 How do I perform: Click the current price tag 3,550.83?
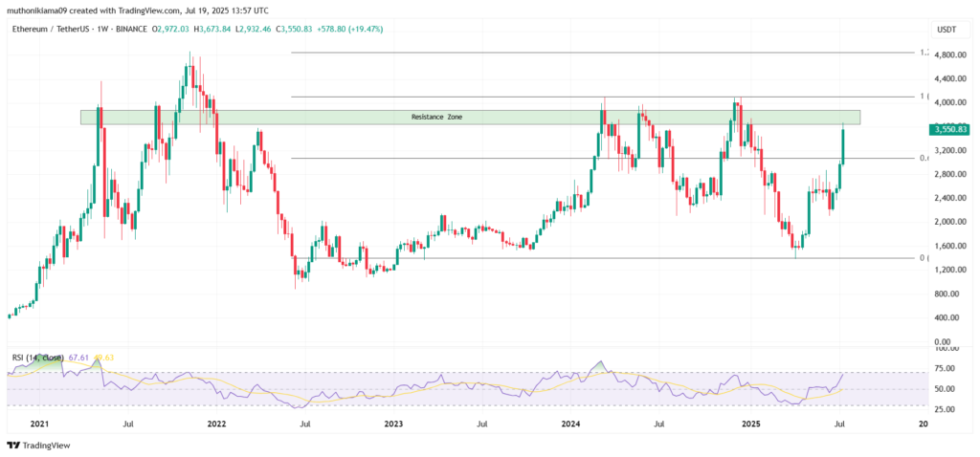(x=948, y=128)
